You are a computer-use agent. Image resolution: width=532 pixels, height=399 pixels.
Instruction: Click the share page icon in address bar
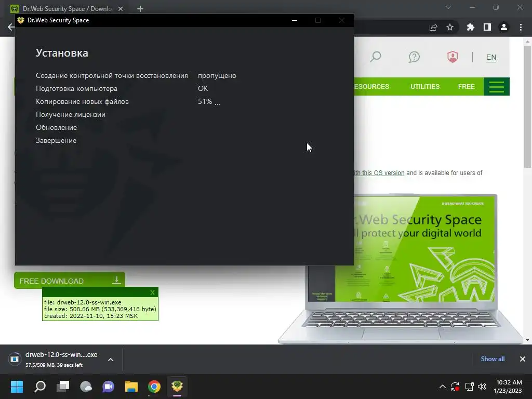click(x=433, y=27)
